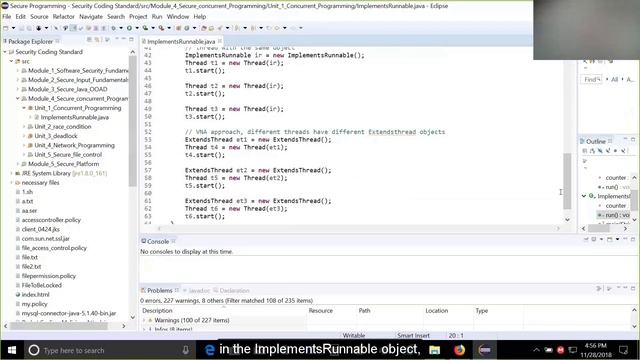Switch to the Declaration tab

click(x=231, y=290)
